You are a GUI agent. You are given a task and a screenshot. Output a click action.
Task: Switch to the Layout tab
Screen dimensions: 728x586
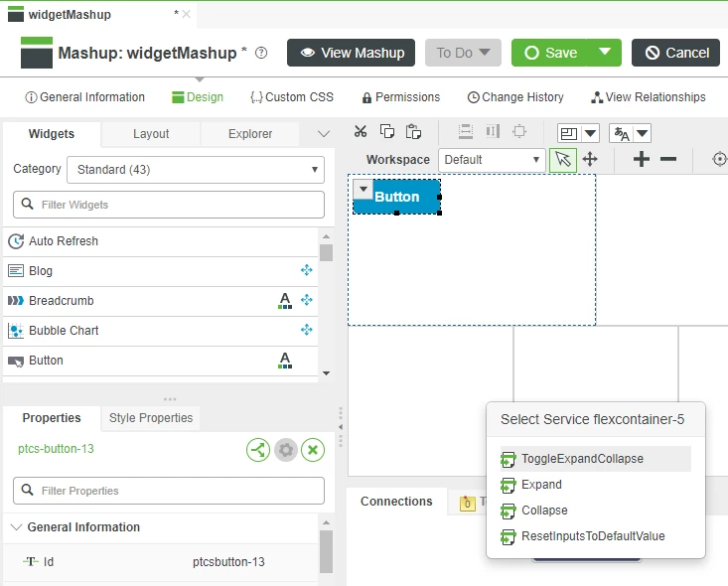(x=151, y=134)
